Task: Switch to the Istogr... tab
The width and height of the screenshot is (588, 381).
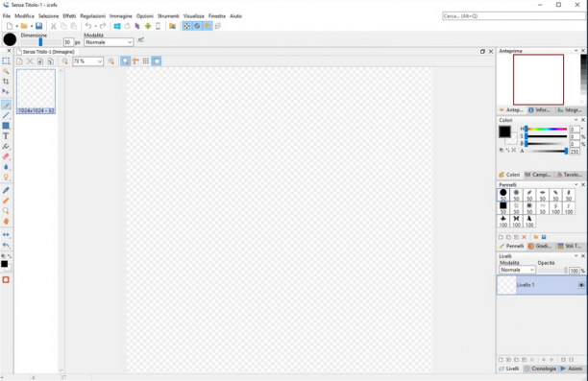Action: point(570,109)
